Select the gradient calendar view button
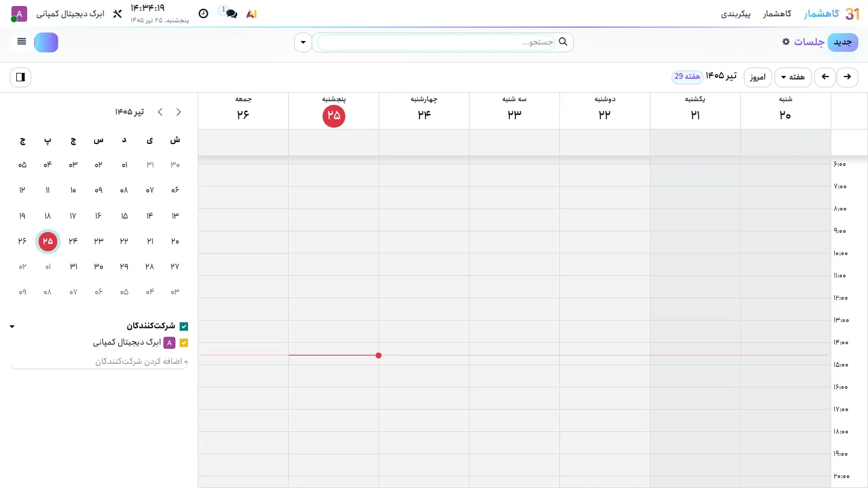This screenshot has width=868, height=488. 46,42
